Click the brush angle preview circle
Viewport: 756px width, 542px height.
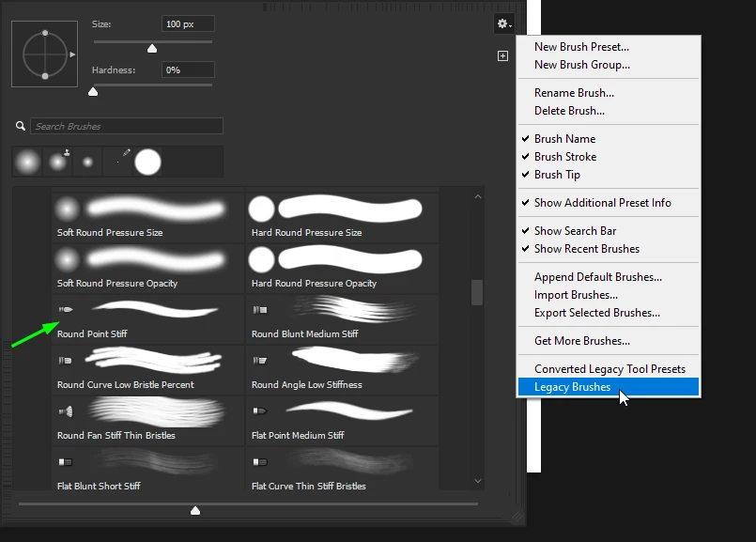tap(45, 54)
